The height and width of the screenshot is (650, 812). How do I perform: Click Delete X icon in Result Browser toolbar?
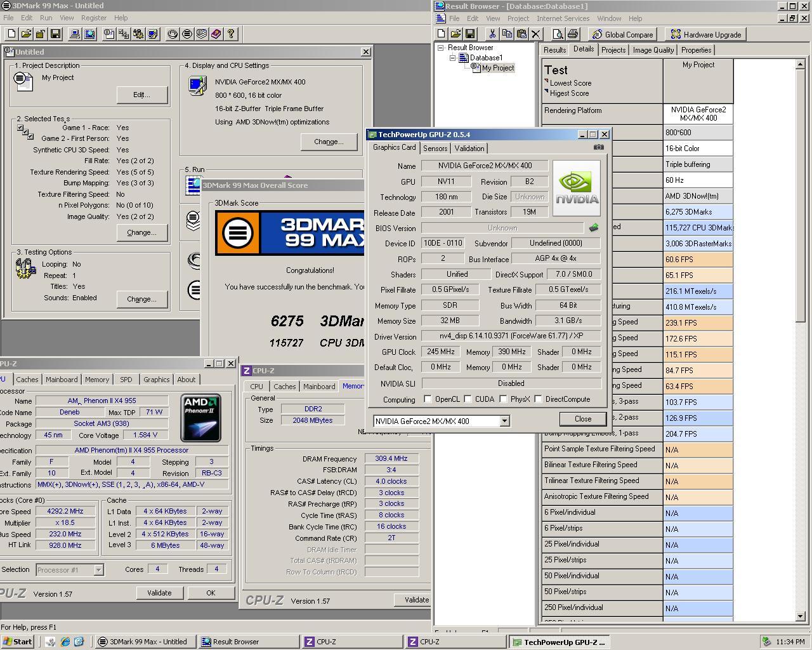click(x=535, y=34)
